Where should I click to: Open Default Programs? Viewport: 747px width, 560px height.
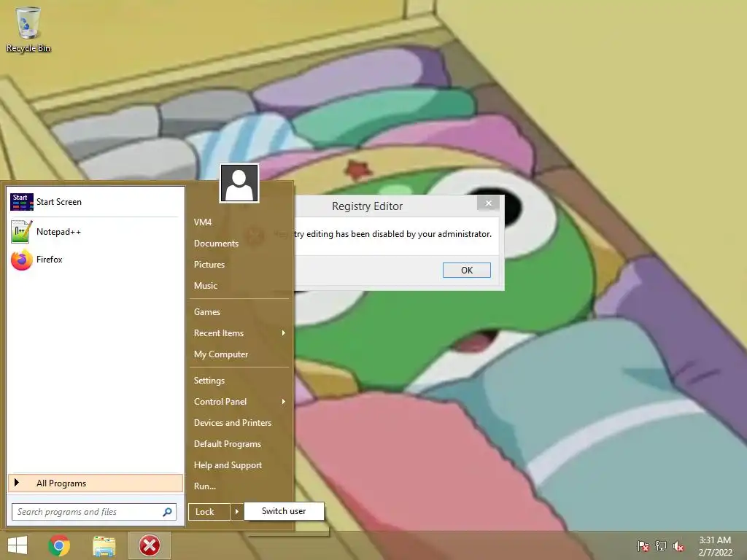[x=228, y=444]
